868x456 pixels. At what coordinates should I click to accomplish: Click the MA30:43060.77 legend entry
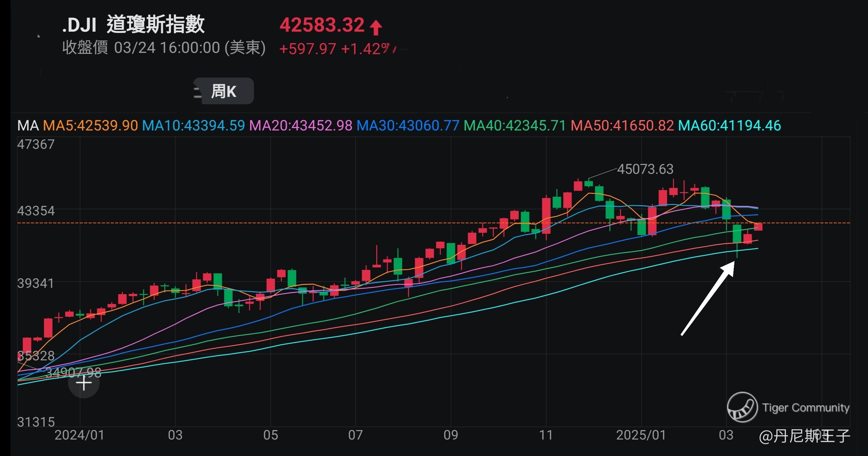[x=408, y=126]
